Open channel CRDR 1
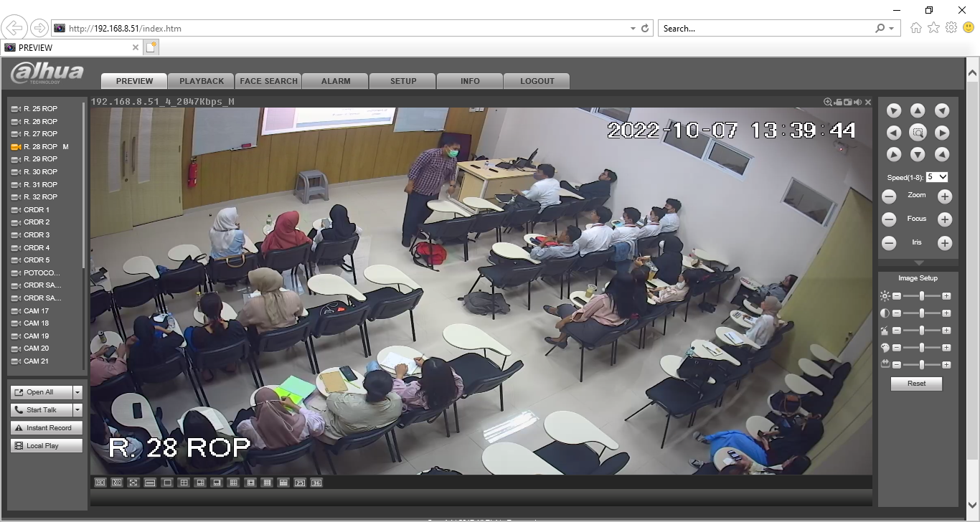980x522 pixels. coord(37,210)
